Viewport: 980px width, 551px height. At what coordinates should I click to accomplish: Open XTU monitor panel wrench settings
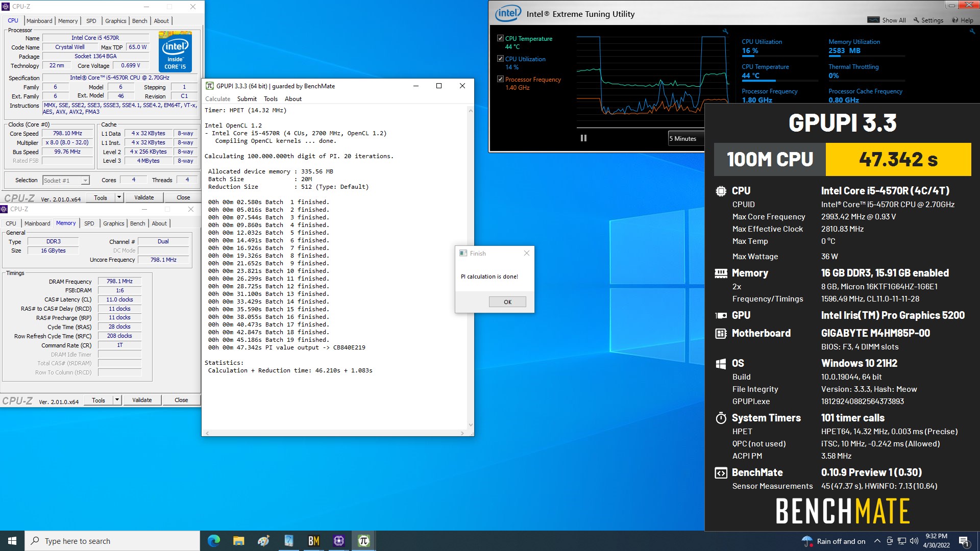point(972,32)
